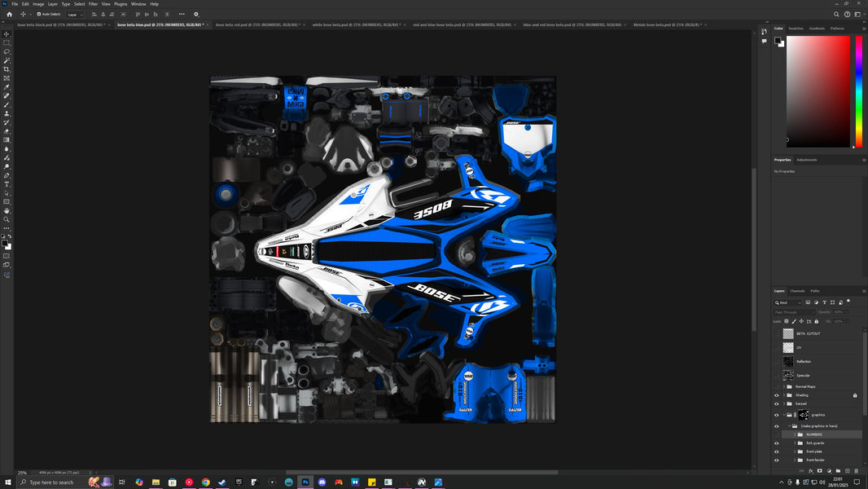Select the Hand tool

pyautogui.click(x=7, y=211)
